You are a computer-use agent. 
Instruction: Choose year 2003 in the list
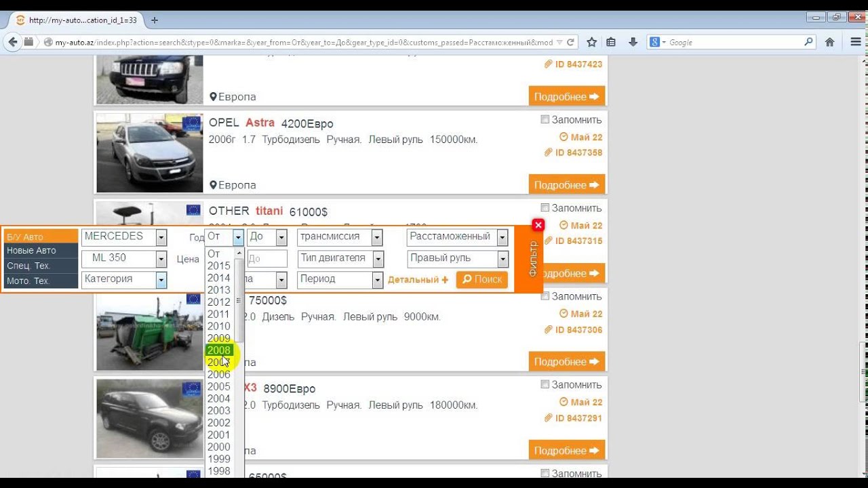(219, 411)
